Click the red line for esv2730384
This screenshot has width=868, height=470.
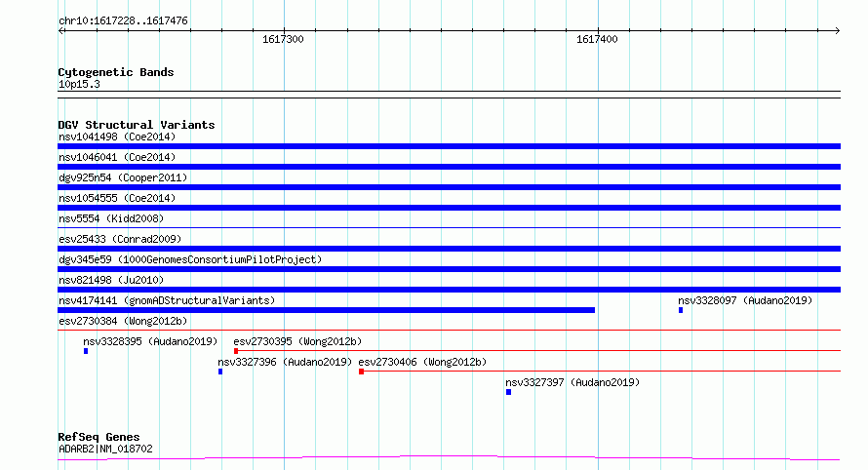point(449,330)
